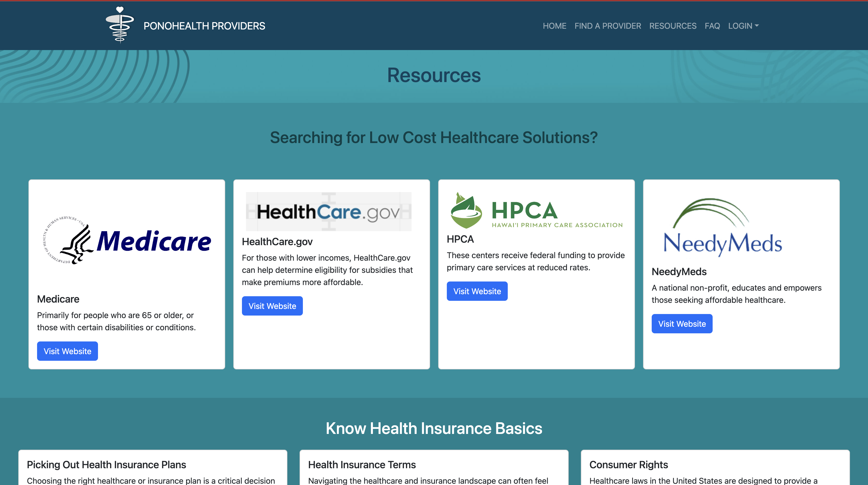Viewport: 868px width, 485px height.
Task: Select RESOURCES in the navigation bar
Action: [673, 26]
